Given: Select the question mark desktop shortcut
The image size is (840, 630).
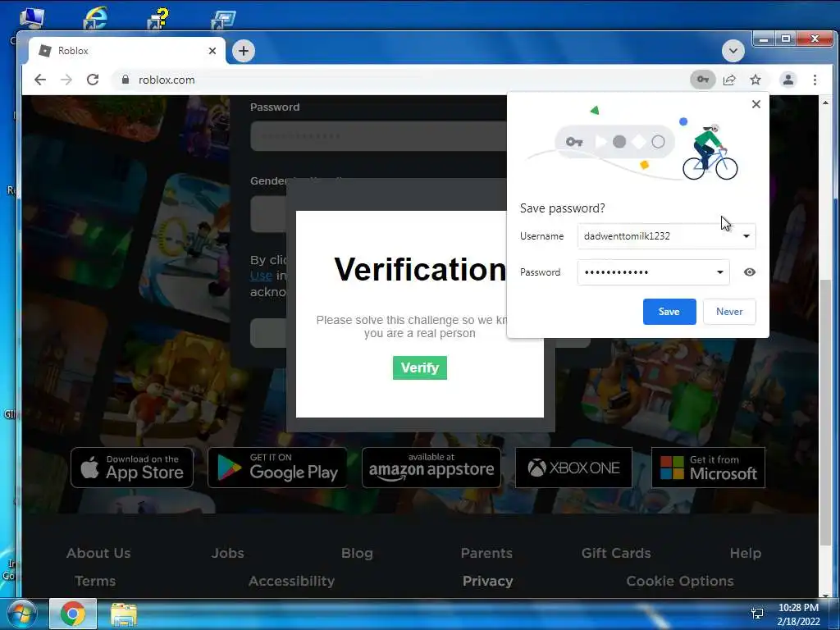Looking at the screenshot, I should coord(158,18).
